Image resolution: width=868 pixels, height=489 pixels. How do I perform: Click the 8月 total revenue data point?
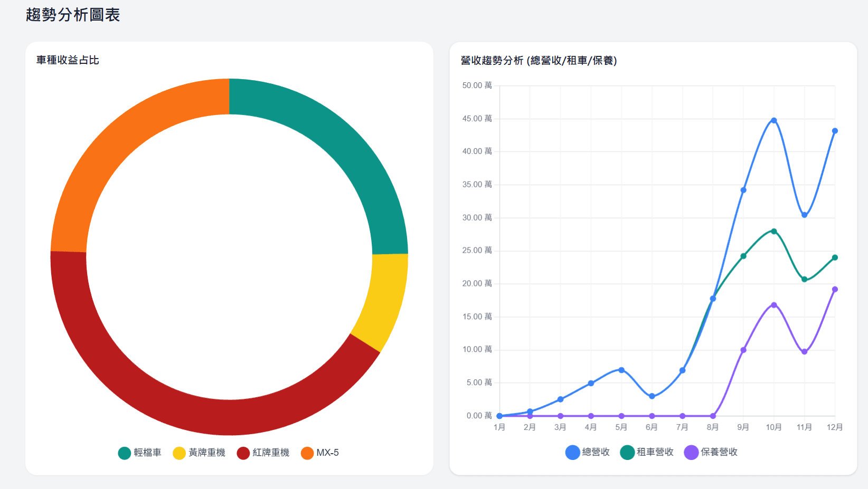[x=713, y=299]
